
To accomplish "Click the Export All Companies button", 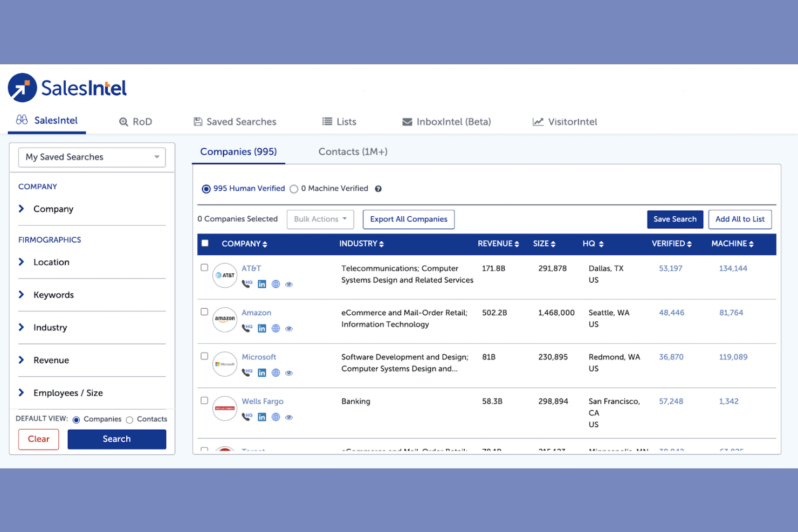I will (408, 219).
